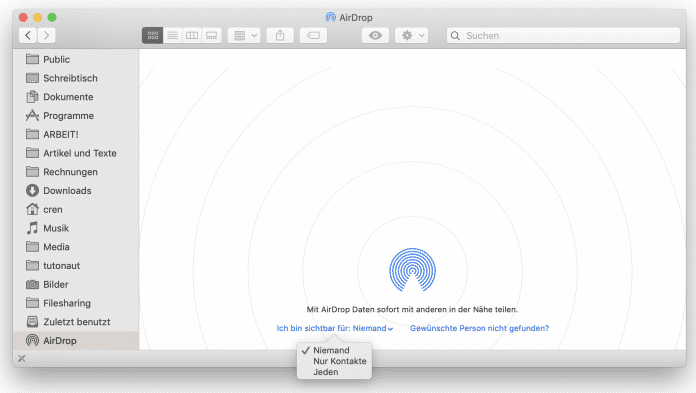
Task: Click the Downloads arrow icon
Action: point(32,191)
